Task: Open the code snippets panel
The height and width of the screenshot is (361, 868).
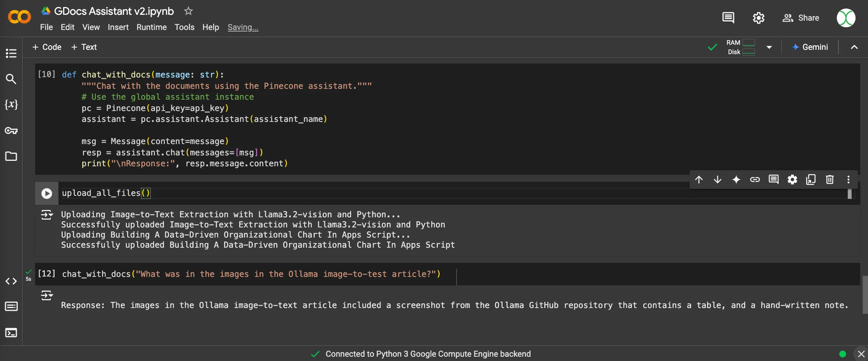Action: (x=11, y=281)
